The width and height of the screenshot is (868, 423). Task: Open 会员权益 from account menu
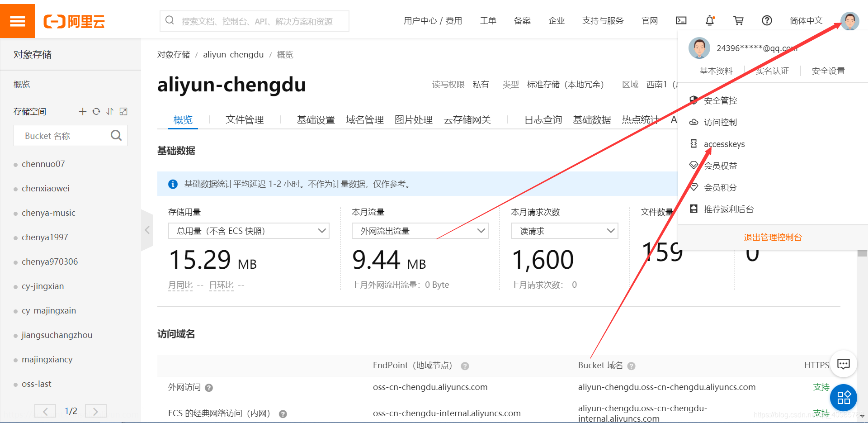coord(721,166)
